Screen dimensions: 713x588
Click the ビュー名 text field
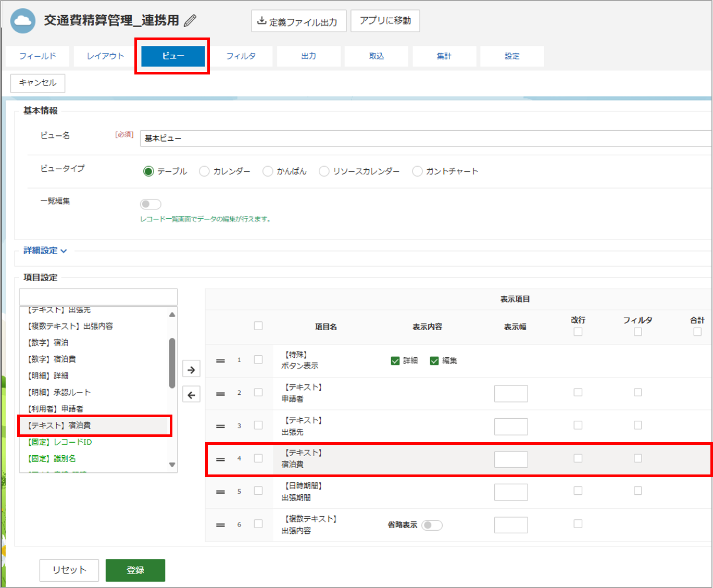coord(426,139)
